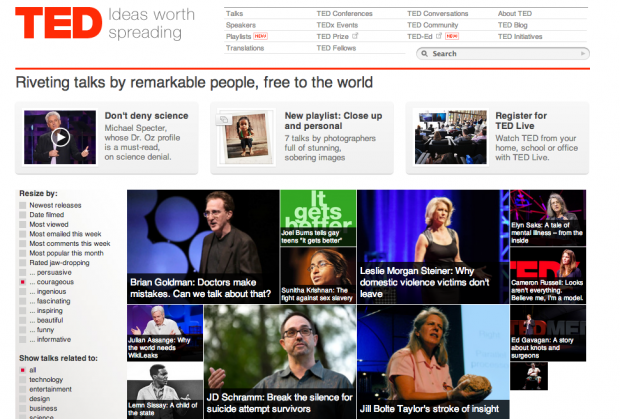The height and width of the screenshot is (419, 620).
Task: Click the NEW badge beside TED-Ed
Action: (x=452, y=36)
